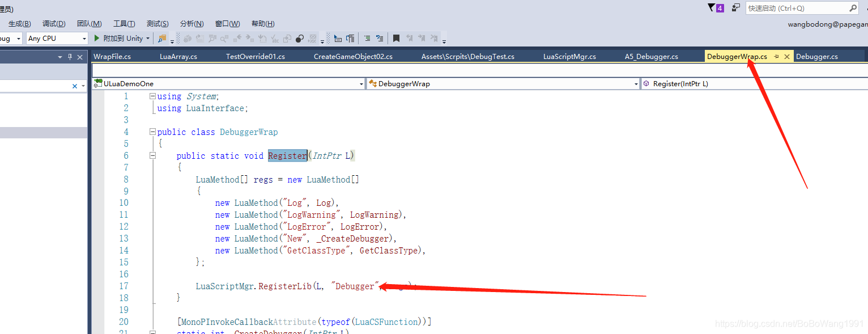This screenshot has width=868, height=334.
Task: Open toolbar overflow options after bookmark icons
Action: (444, 40)
